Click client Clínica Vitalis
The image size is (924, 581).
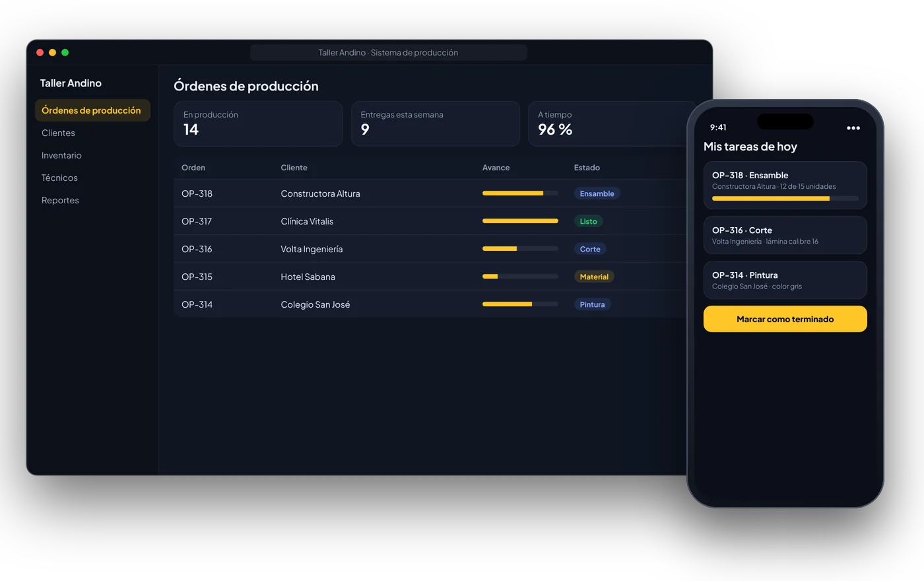pos(307,221)
